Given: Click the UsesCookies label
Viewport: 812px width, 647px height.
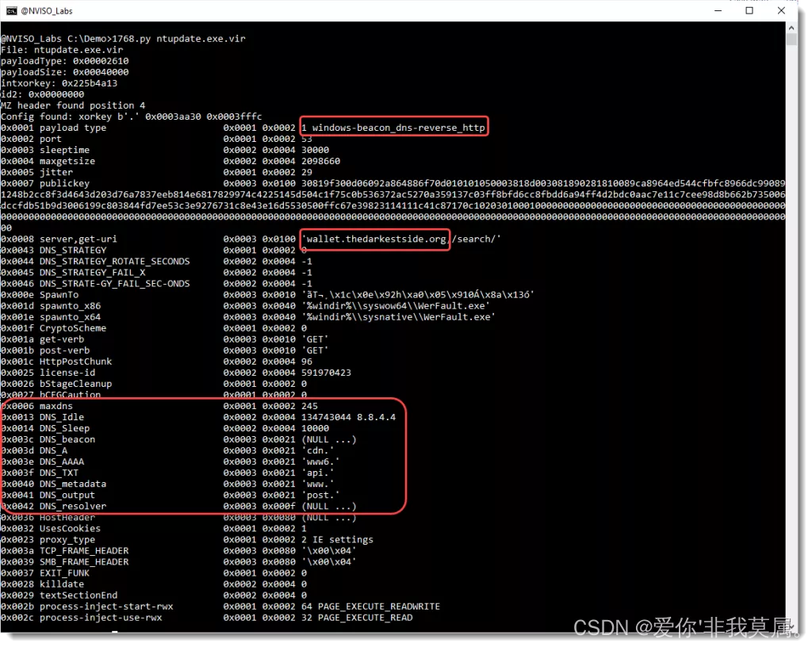Looking at the screenshot, I should [70, 529].
